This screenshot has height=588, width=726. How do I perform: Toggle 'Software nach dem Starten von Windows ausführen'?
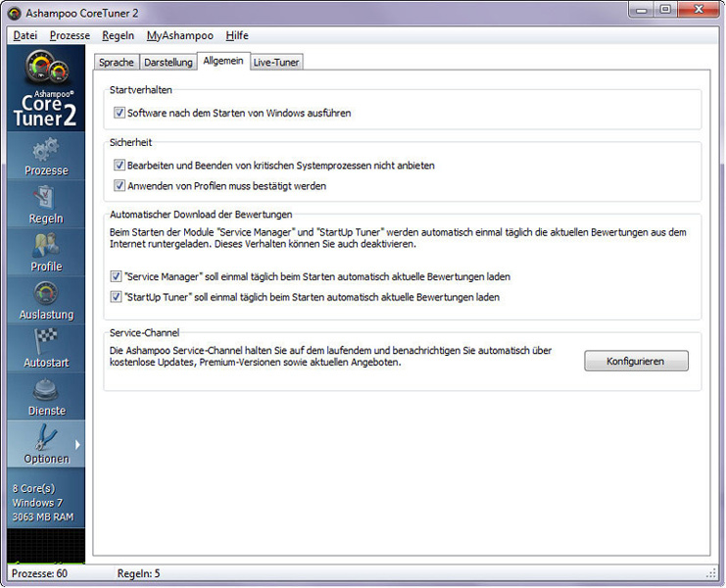pyautogui.click(x=119, y=113)
